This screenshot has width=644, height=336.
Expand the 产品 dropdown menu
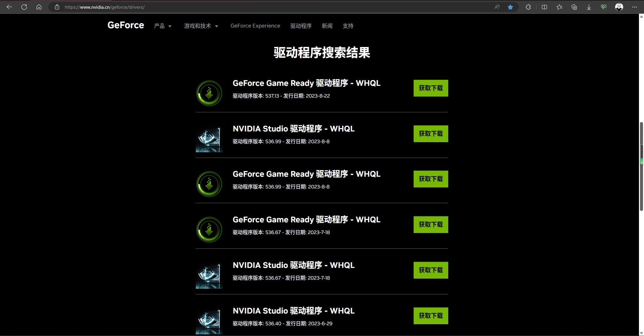[x=163, y=26]
